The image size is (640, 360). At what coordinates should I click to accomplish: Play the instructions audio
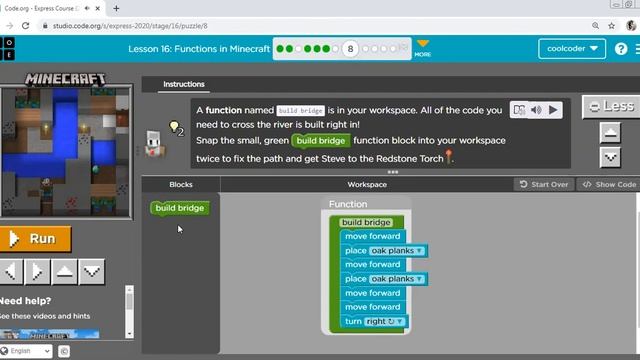(553, 110)
